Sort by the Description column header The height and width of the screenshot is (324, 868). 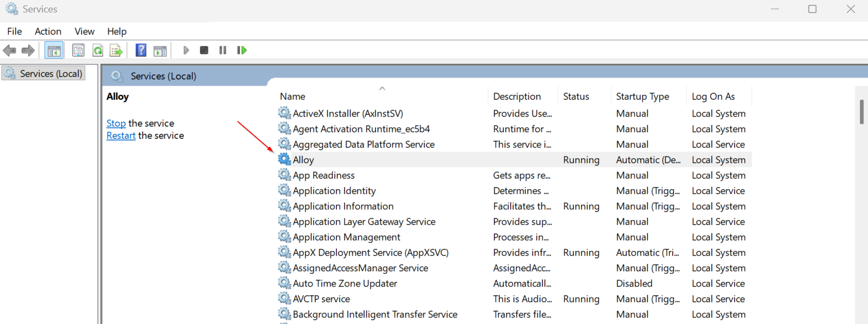[x=523, y=96]
